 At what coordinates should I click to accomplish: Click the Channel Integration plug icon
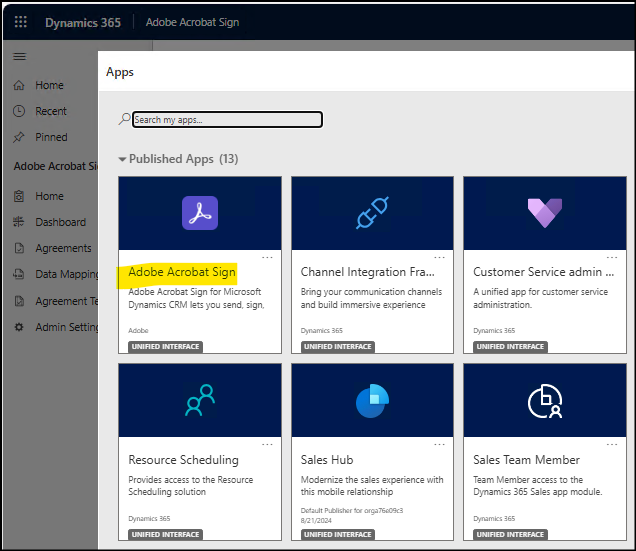point(372,213)
